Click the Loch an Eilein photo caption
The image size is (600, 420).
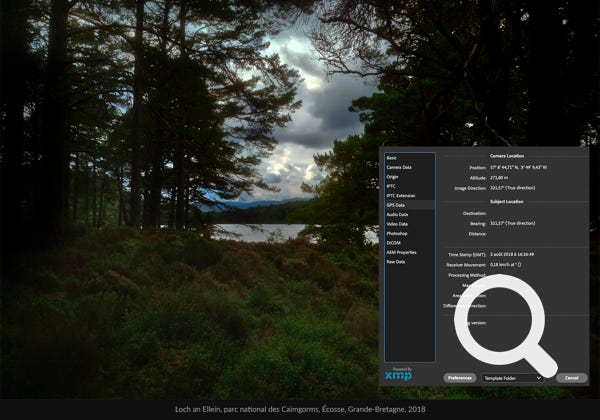tap(300, 410)
